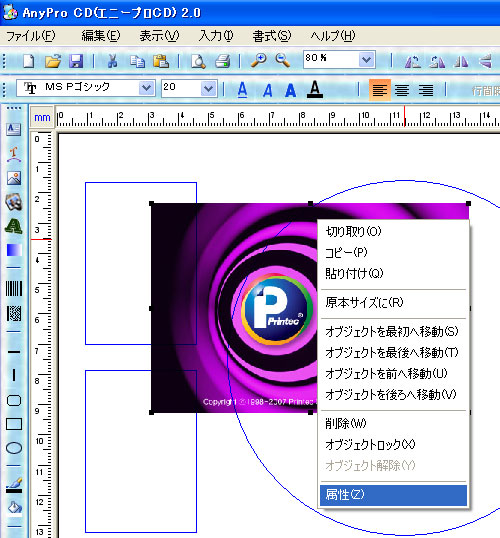The width and height of the screenshot is (500, 538).
Task: Choose オブジェクトロック(X) menu entry
Action: click(x=393, y=445)
